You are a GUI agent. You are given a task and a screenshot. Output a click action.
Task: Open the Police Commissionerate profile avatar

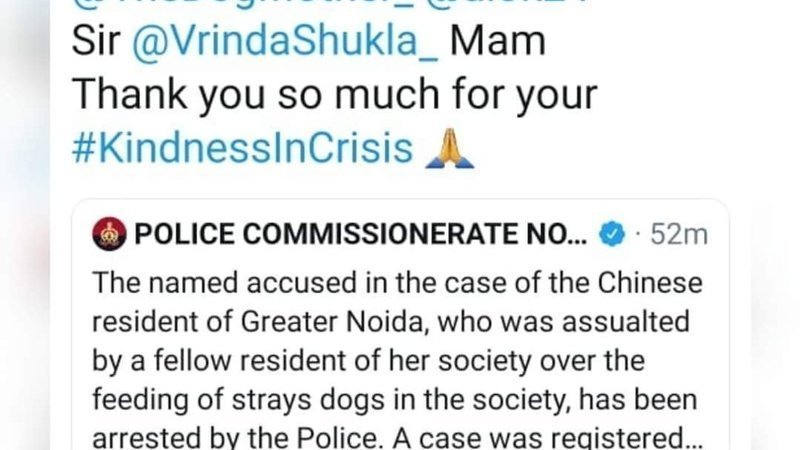click(109, 234)
